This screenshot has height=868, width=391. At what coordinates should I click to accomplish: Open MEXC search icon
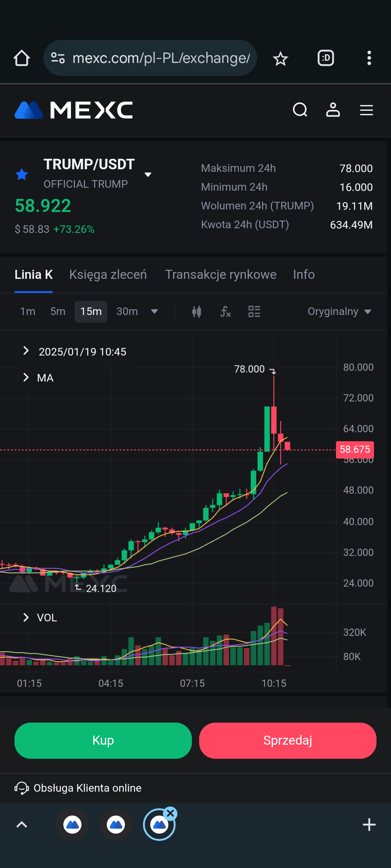coord(300,110)
